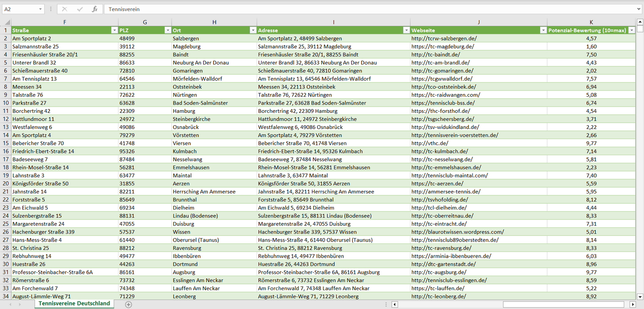Click the Insert Function fx icon
The image size is (644, 309).
[94, 9]
